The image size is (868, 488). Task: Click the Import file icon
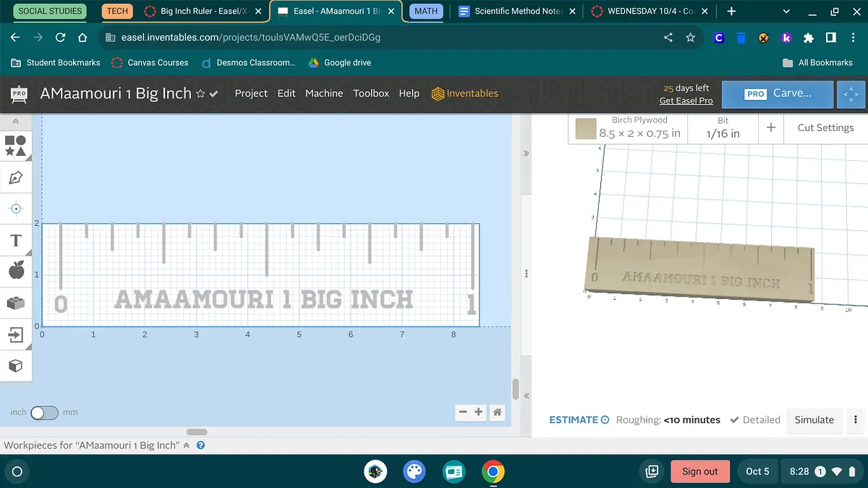(16, 335)
